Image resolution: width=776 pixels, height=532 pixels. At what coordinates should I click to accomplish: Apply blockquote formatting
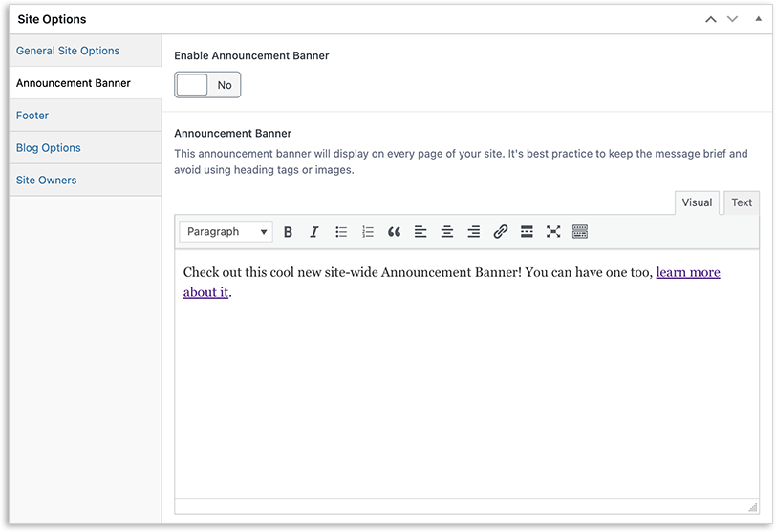click(394, 232)
